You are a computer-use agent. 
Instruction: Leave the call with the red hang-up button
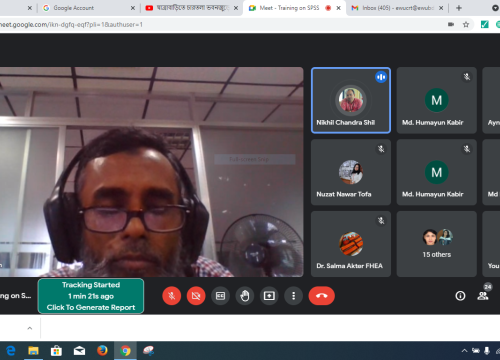pyautogui.click(x=322, y=296)
